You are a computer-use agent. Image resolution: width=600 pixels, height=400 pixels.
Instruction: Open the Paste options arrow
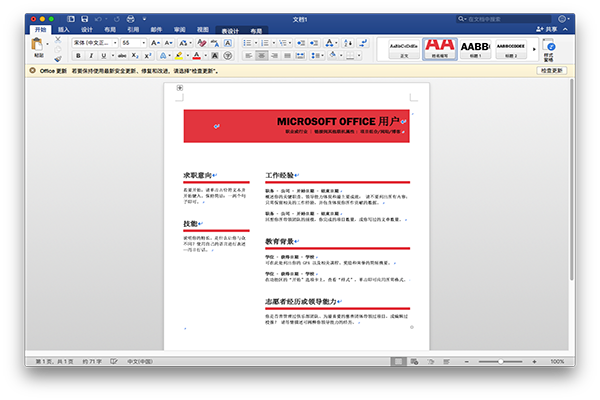tap(47, 44)
